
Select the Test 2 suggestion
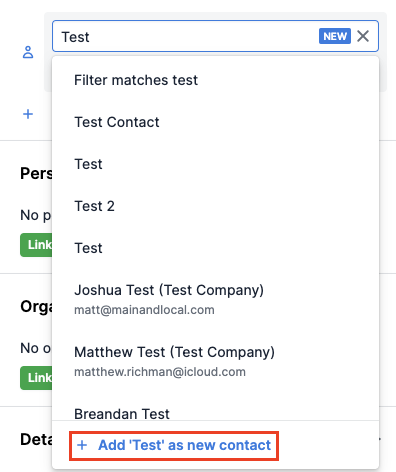[215, 206]
